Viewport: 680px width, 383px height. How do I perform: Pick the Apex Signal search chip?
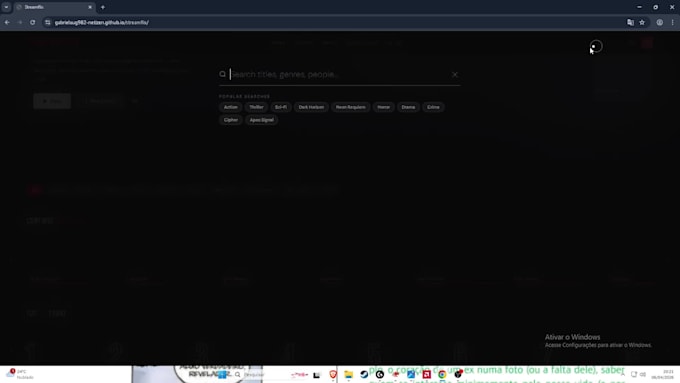pyautogui.click(x=262, y=120)
